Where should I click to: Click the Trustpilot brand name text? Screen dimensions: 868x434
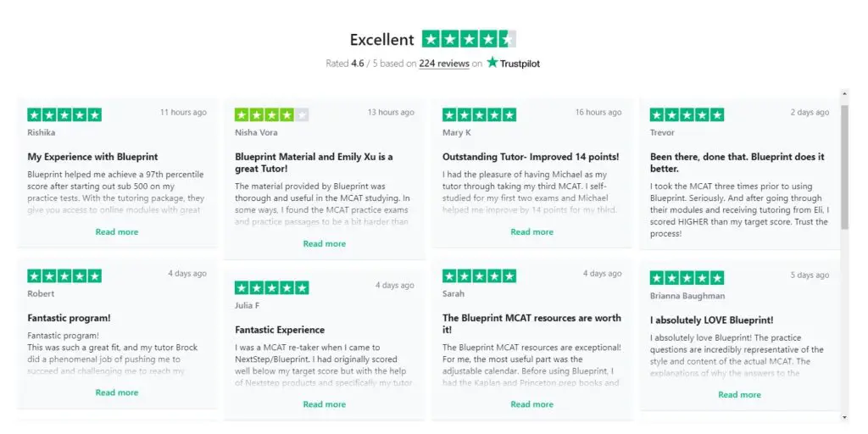(520, 64)
